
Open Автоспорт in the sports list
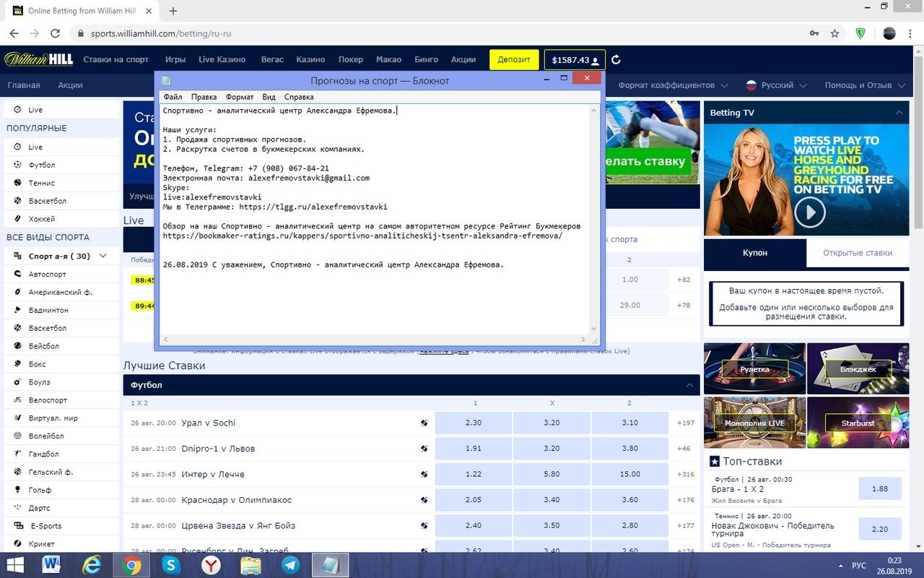[x=61, y=275]
